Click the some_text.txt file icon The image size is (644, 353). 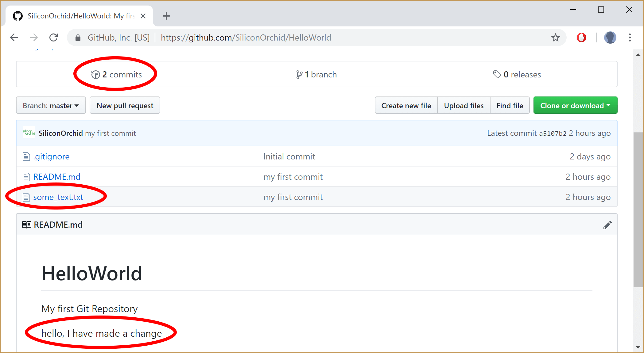[x=26, y=197]
